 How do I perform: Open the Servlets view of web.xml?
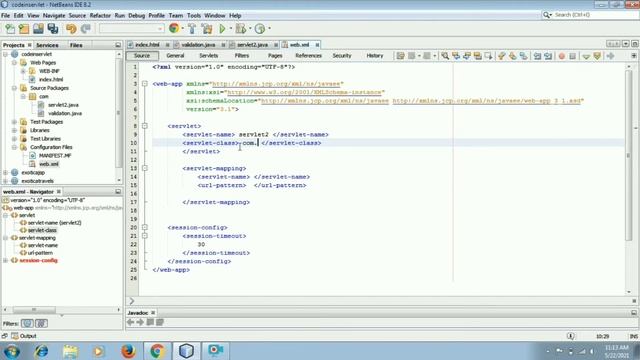[209, 56]
